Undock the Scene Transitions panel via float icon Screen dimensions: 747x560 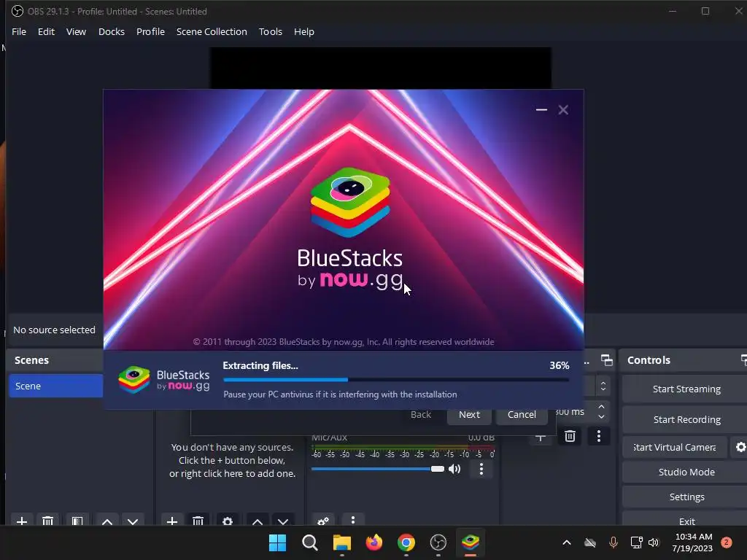click(x=606, y=360)
